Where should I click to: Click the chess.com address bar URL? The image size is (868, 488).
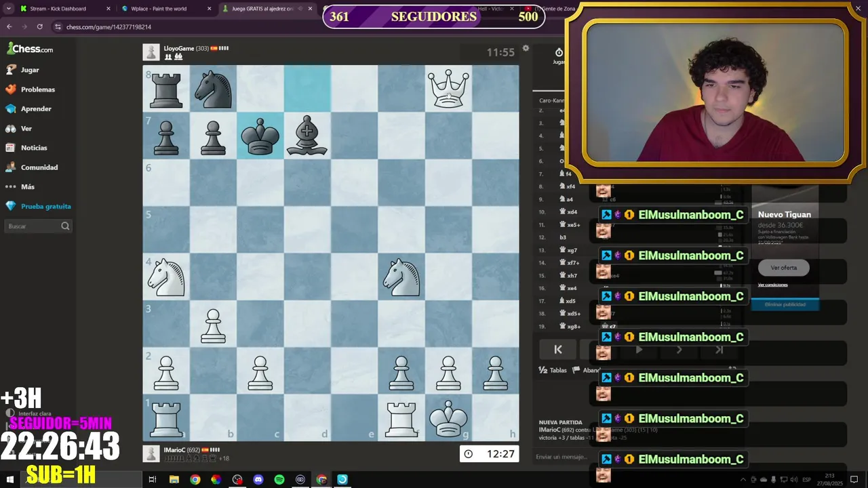click(108, 27)
